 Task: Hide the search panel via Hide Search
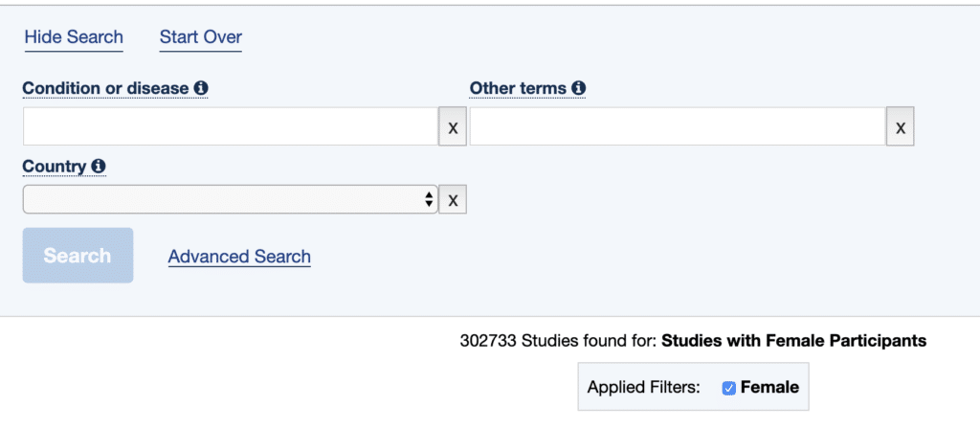coord(74,37)
